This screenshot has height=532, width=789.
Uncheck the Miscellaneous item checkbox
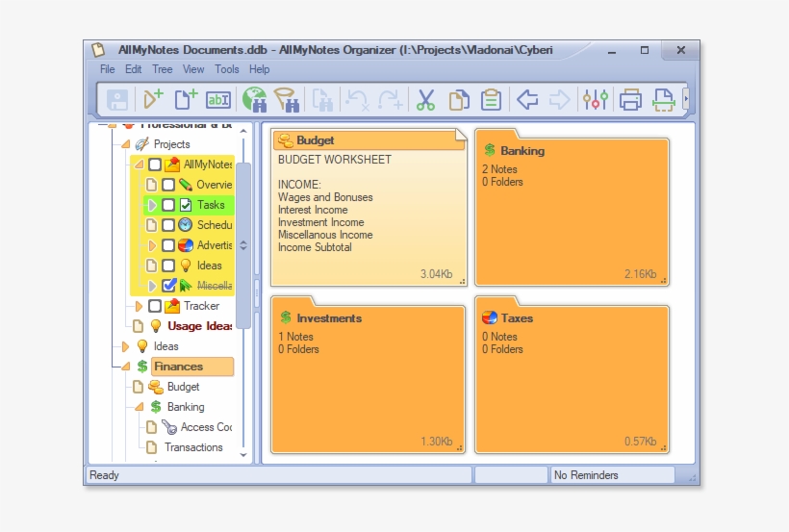click(x=169, y=286)
